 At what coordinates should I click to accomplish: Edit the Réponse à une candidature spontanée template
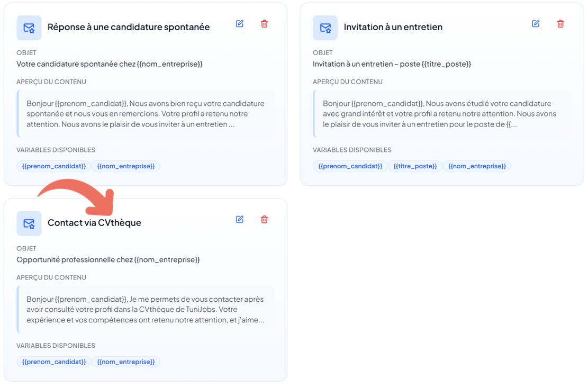[240, 24]
